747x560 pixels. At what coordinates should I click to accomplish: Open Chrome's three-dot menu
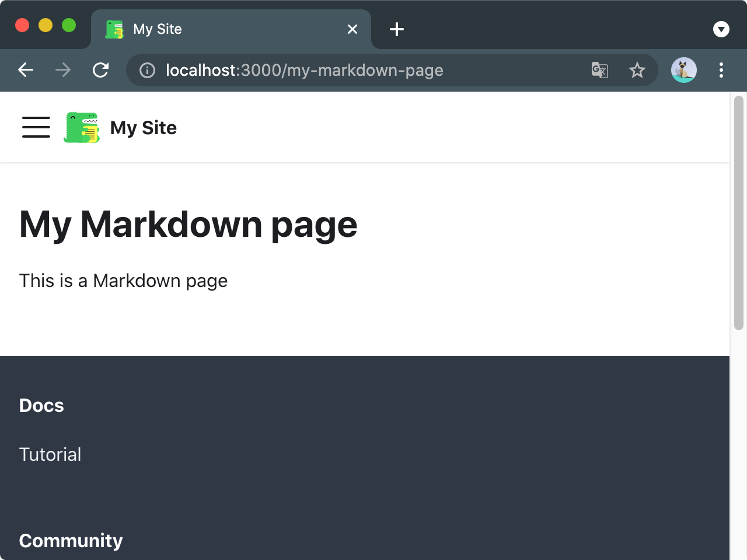pos(721,70)
